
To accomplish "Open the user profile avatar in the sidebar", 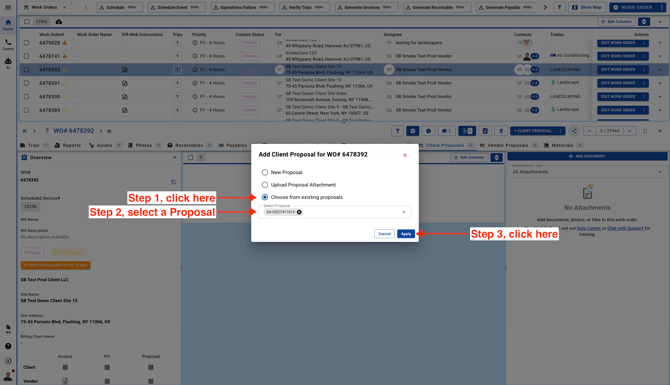I will point(8,376).
